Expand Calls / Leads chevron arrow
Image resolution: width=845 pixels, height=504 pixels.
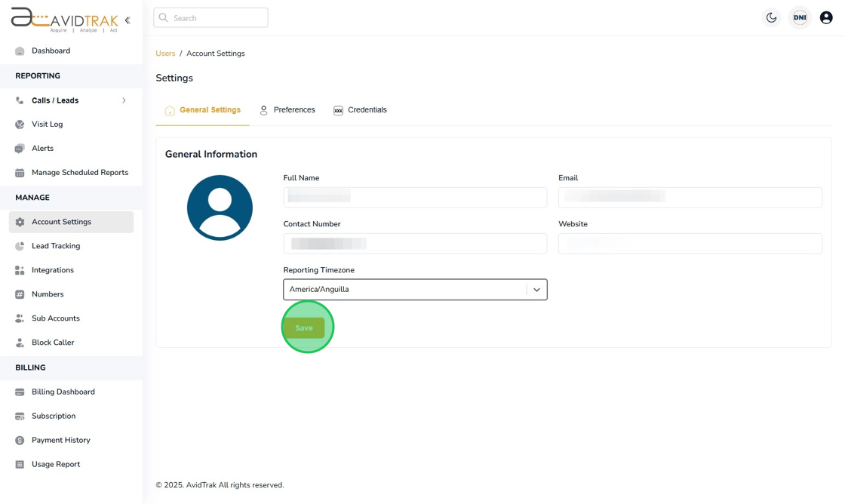124,100
